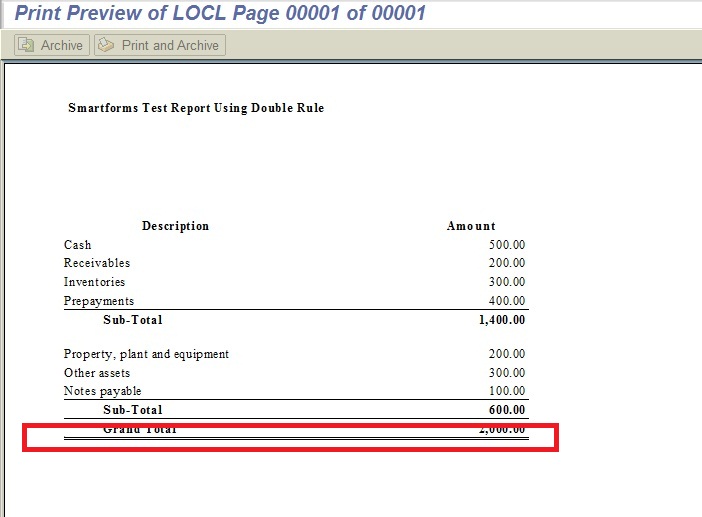This screenshot has width=702, height=517.
Task: Click the 400.00 amount for Prepayments
Action: [507, 301]
